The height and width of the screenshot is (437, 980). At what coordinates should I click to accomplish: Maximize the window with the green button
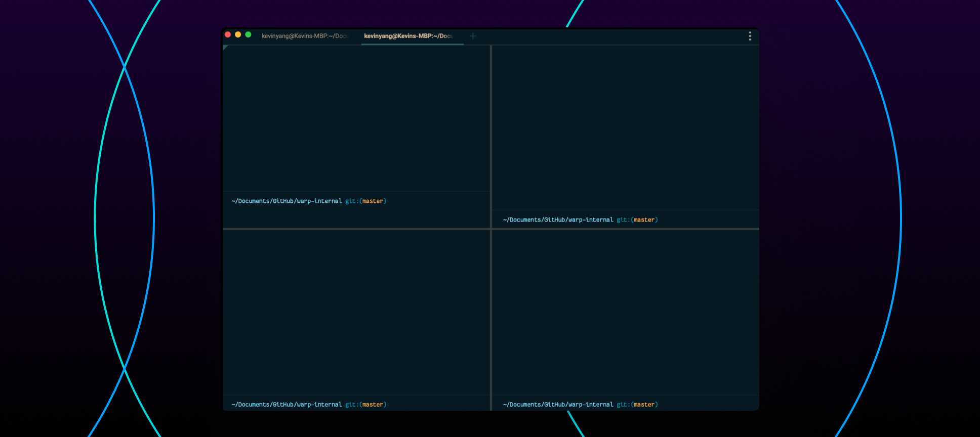(x=248, y=35)
